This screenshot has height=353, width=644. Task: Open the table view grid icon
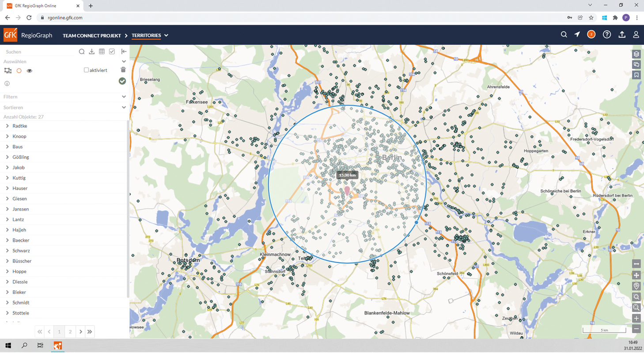pyautogui.click(x=102, y=52)
